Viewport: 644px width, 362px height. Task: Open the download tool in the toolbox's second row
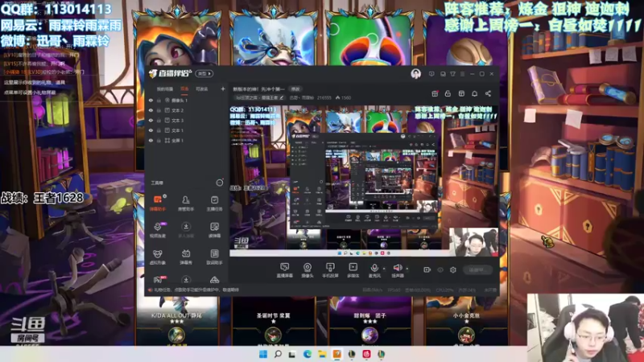tap(186, 230)
